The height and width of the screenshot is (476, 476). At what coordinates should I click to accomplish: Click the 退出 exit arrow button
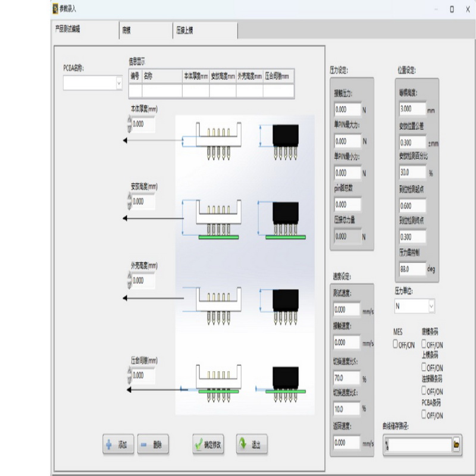(252, 444)
